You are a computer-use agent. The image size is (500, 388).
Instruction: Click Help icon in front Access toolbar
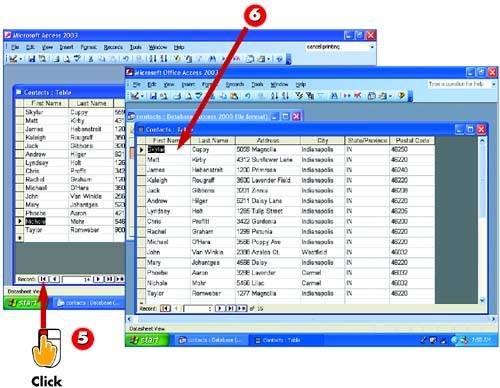[402, 96]
